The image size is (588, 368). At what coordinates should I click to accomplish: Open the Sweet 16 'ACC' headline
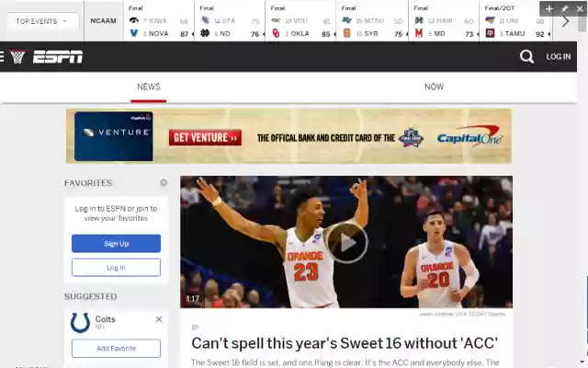coord(345,343)
